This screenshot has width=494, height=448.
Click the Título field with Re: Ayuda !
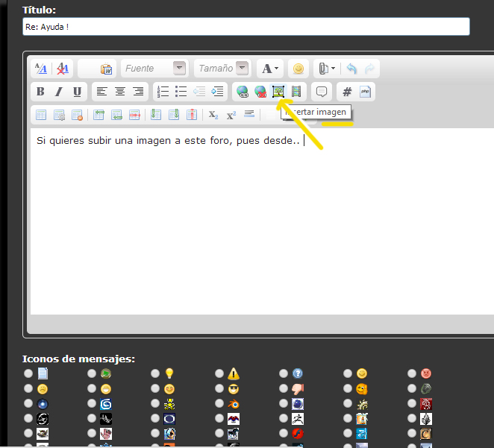(x=246, y=27)
